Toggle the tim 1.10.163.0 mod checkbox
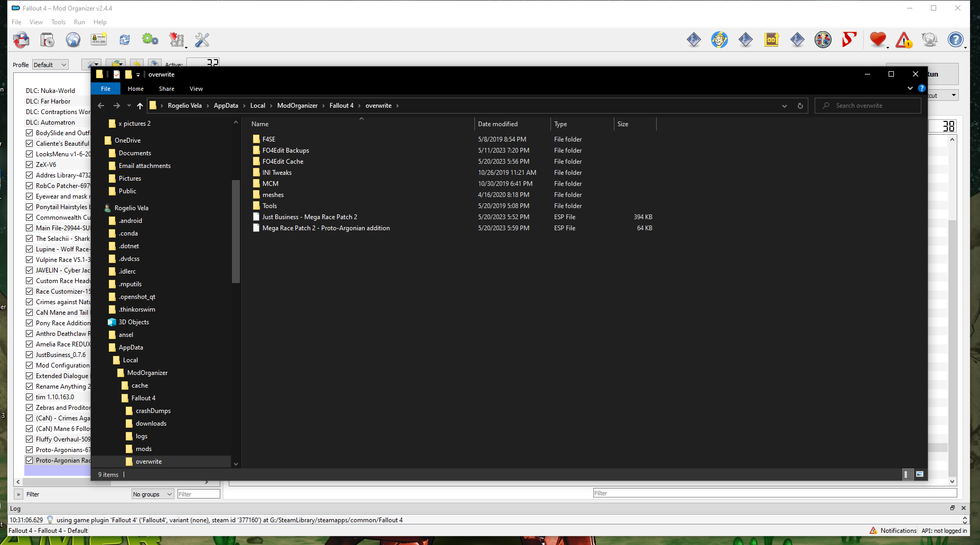Screen dimensions: 980x545 (30, 397)
